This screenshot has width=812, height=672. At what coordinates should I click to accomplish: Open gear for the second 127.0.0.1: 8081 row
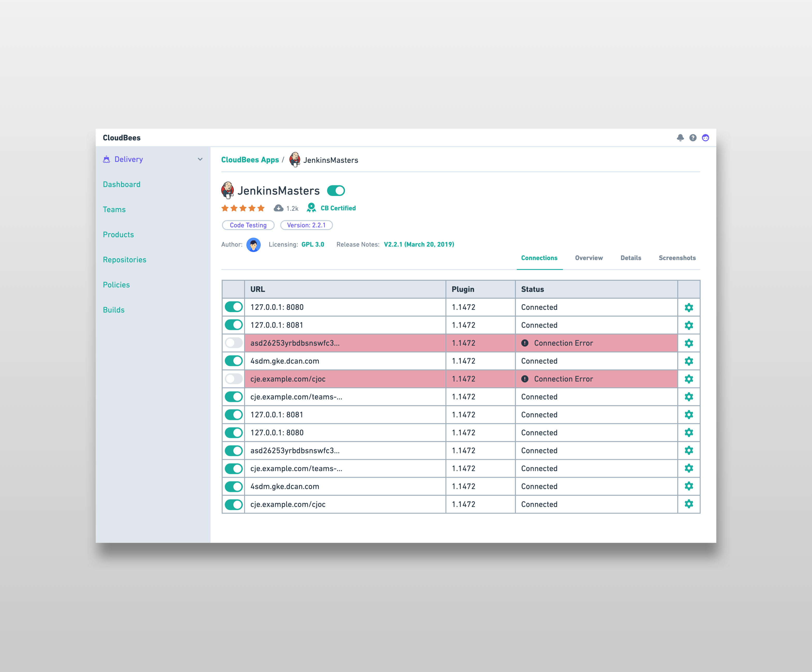[x=689, y=415]
